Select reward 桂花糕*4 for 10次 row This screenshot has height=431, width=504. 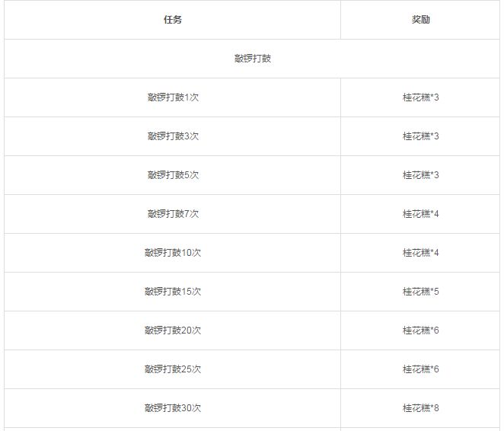pyautogui.click(x=420, y=253)
